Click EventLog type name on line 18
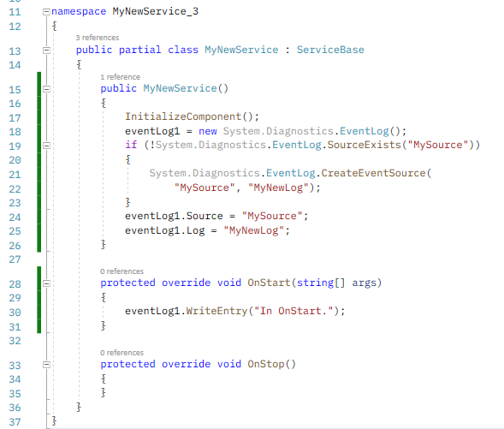 [x=365, y=131]
